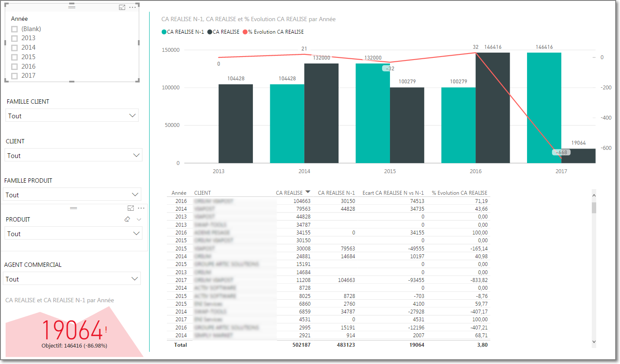Click the sort arrow beside CA REALISE column
This screenshot has width=620, height=364.
click(308, 192)
